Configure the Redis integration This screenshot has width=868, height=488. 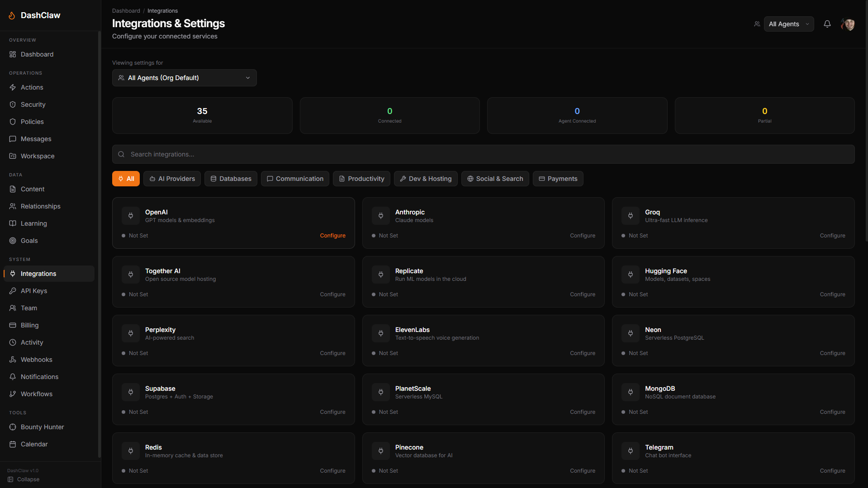332,471
